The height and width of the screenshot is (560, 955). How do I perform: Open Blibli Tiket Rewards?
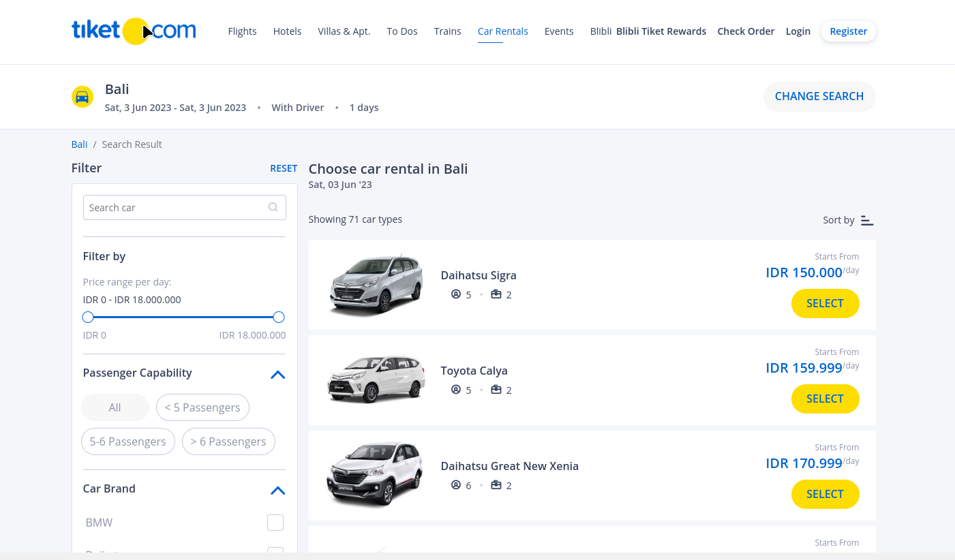pyautogui.click(x=661, y=31)
